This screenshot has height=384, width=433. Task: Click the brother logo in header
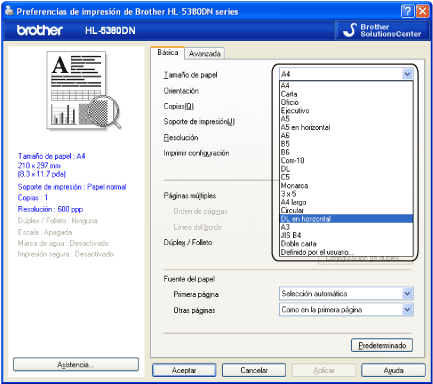click(x=40, y=30)
